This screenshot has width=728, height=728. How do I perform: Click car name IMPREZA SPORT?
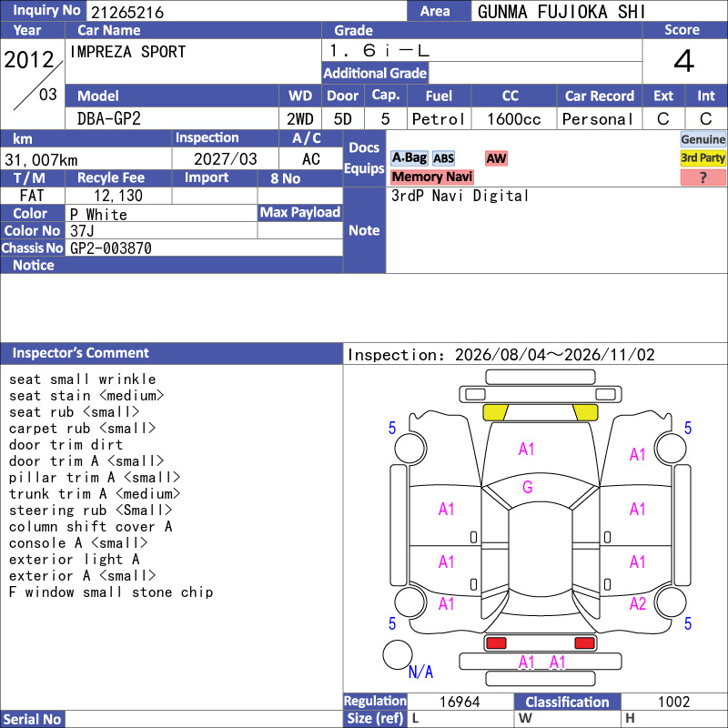(127, 52)
